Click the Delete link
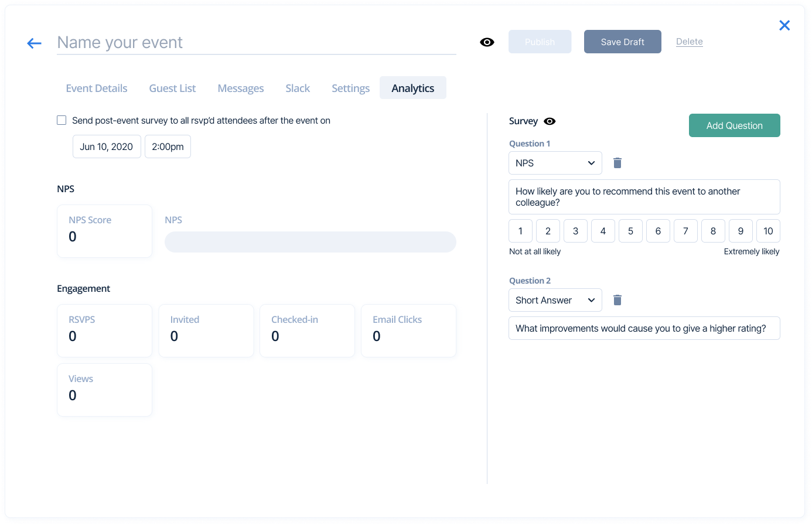 pos(690,42)
